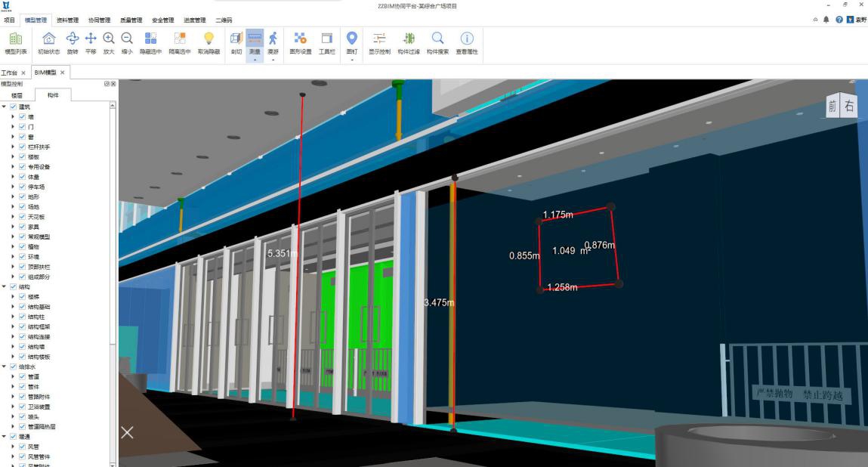The height and width of the screenshot is (467, 868).
Task: Click the tree scrollbar up arrow
Action: click(113, 105)
